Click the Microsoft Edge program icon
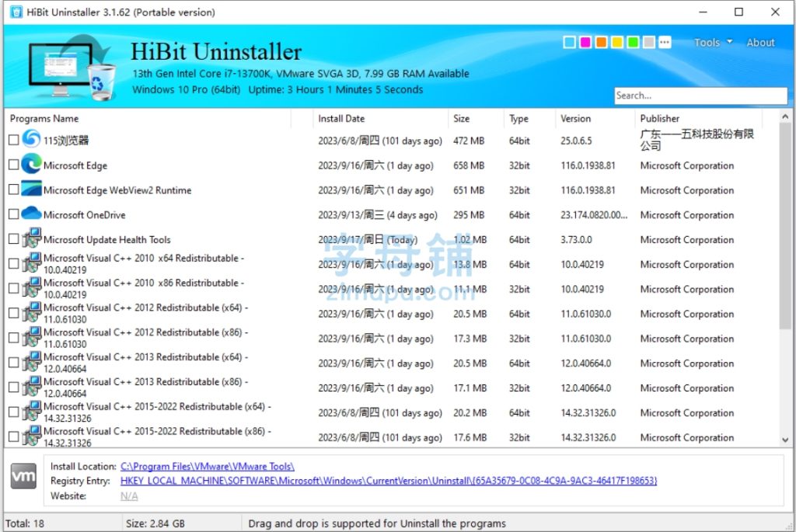This screenshot has height=532, width=796. (x=31, y=164)
